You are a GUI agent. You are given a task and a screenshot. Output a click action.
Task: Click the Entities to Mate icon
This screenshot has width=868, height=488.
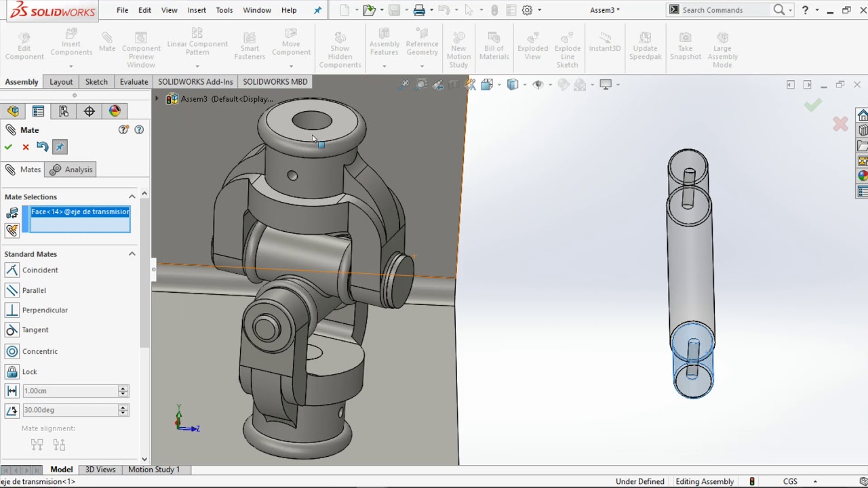pyautogui.click(x=12, y=213)
